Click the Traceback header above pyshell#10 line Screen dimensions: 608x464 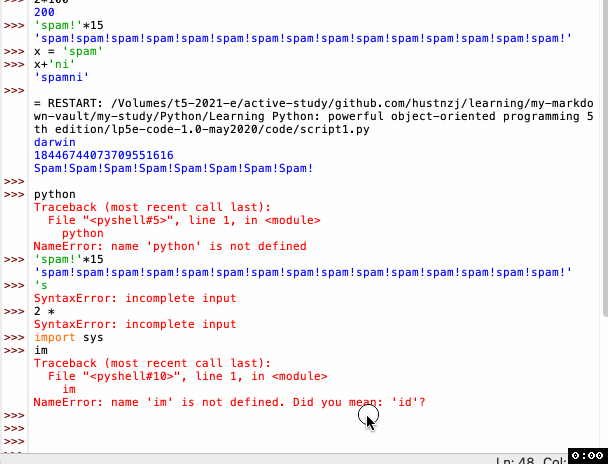coord(152,363)
